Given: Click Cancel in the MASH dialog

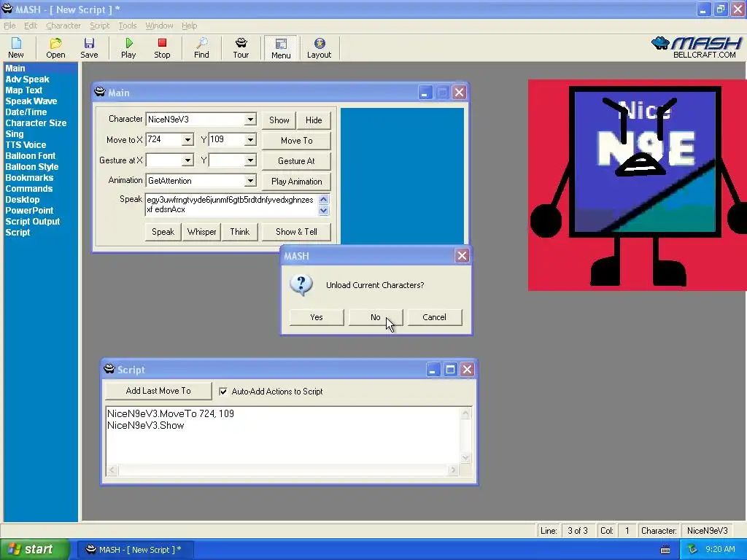Looking at the screenshot, I should click(435, 317).
